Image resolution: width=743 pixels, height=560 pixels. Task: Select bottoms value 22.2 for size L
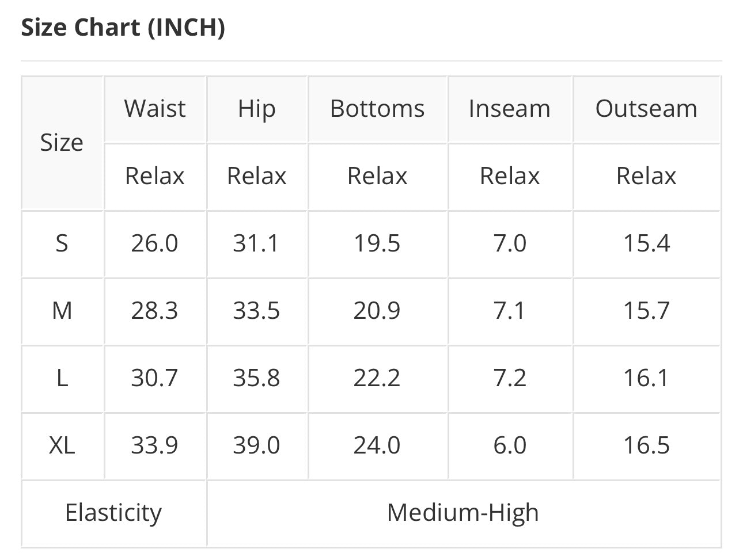(x=377, y=378)
